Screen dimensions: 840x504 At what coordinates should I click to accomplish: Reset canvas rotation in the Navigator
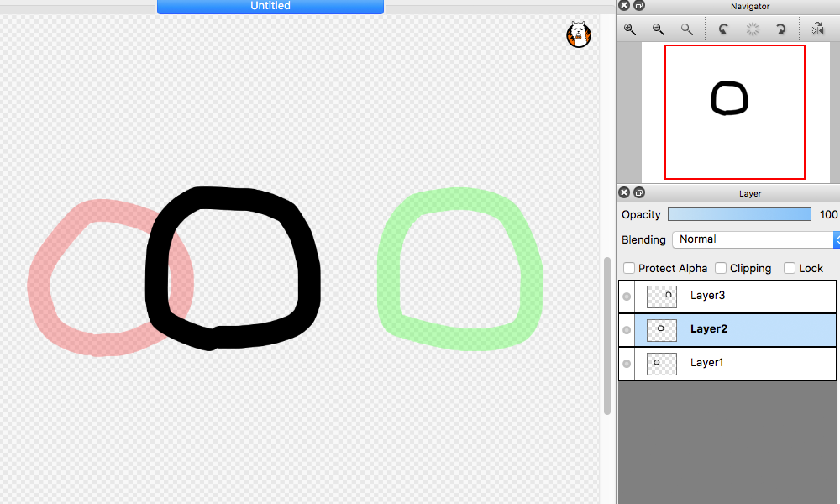pyautogui.click(x=753, y=29)
